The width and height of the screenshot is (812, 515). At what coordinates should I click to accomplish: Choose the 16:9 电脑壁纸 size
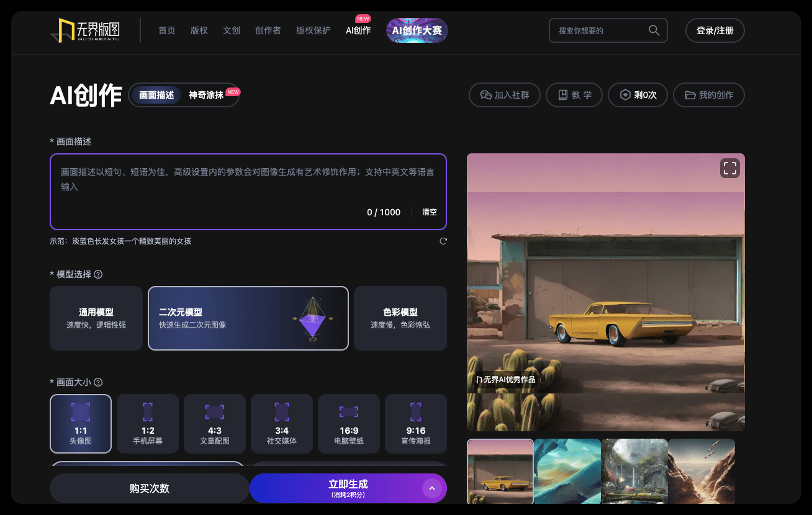349,424
